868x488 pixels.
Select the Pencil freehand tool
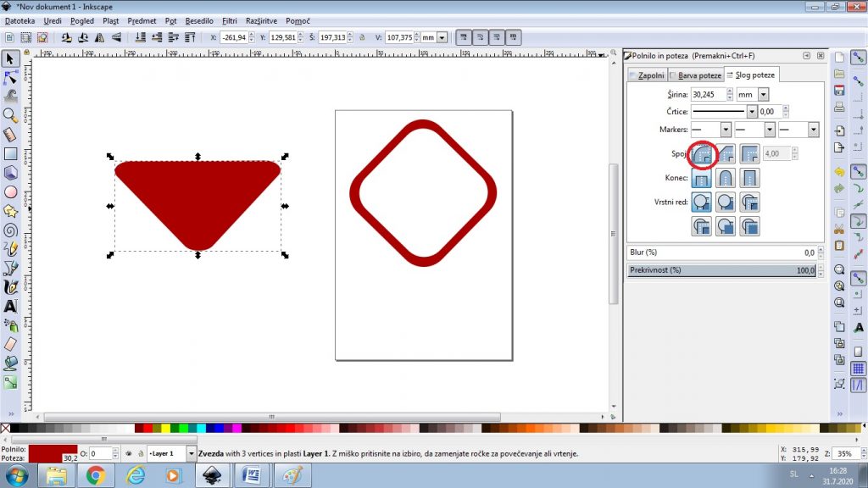pos(10,249)
